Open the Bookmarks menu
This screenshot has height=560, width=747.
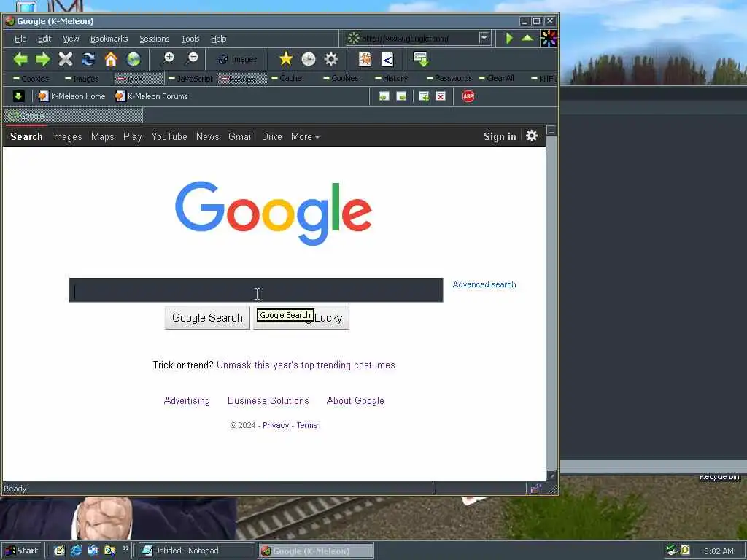109,39
